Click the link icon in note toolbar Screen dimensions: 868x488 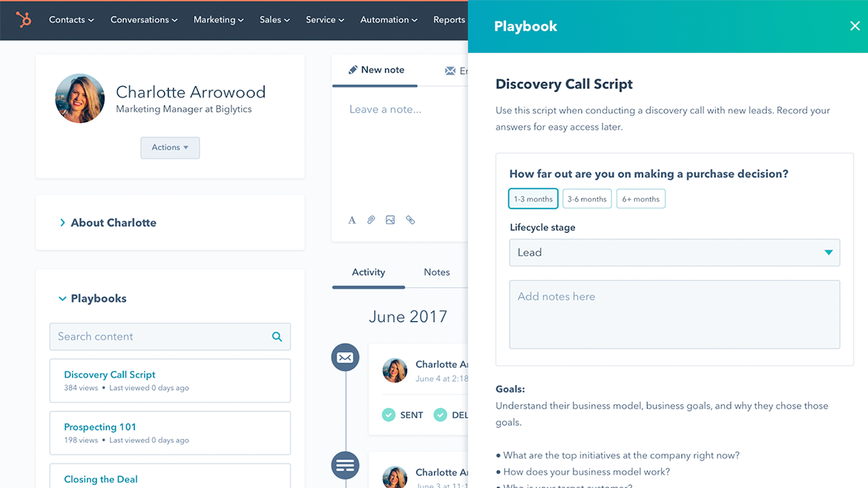click(x=410, y=220)
